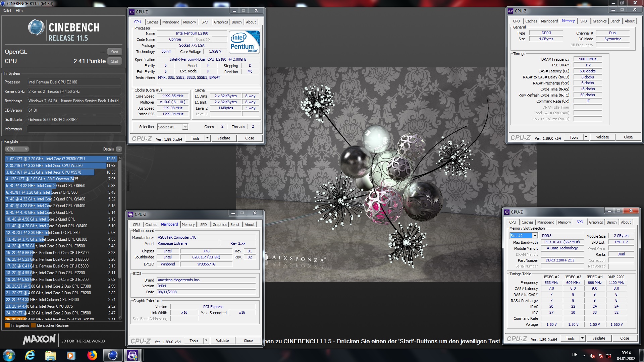Click the Core Speed 4499.85 MHz value
Image resolution: width=644 pixels, height=362 pixels.
click(x=173, y=96)
